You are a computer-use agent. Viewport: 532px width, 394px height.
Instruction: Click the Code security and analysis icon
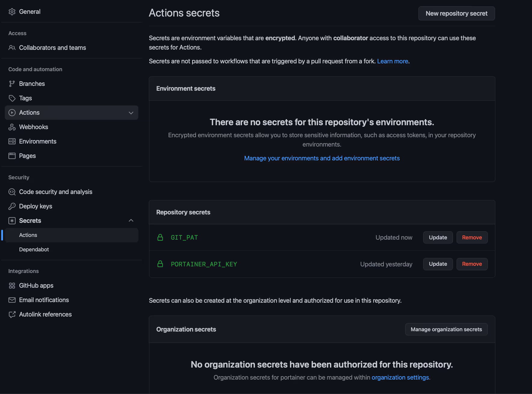click(12, 192)
